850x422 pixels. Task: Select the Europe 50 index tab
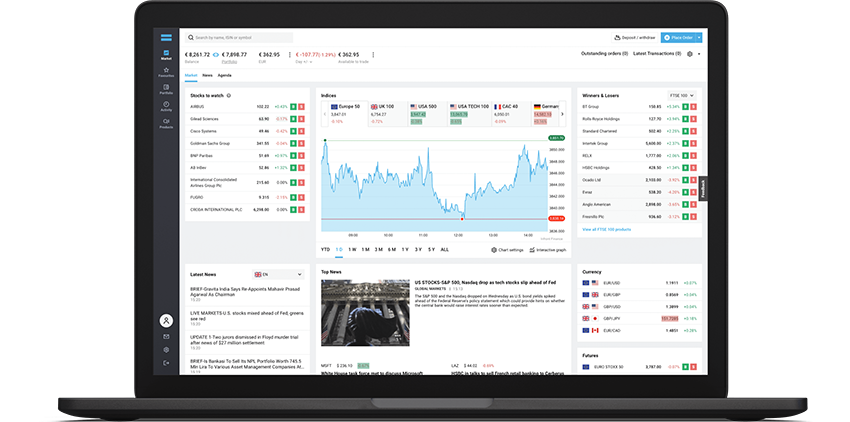tap(348, 114)
